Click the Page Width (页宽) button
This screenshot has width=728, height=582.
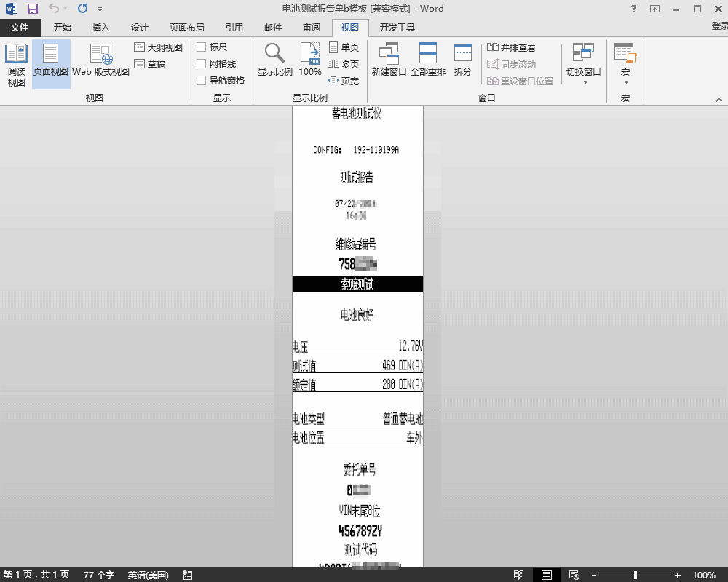pos(344,81)
